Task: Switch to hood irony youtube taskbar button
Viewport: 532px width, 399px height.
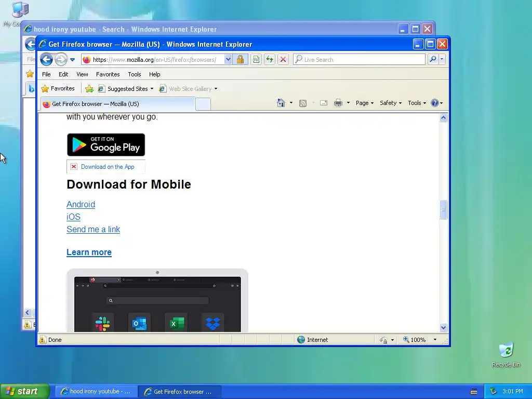Action: point(96,391)
